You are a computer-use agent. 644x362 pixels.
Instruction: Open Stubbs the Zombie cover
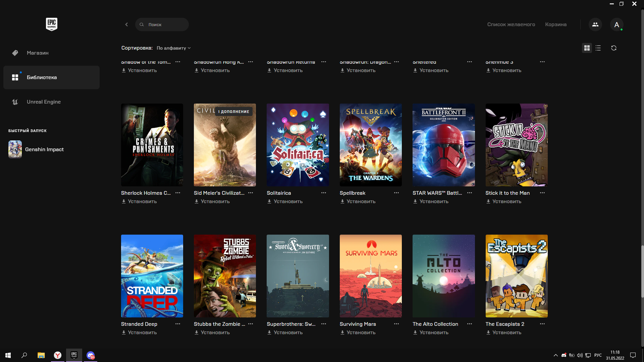(225, 276)
